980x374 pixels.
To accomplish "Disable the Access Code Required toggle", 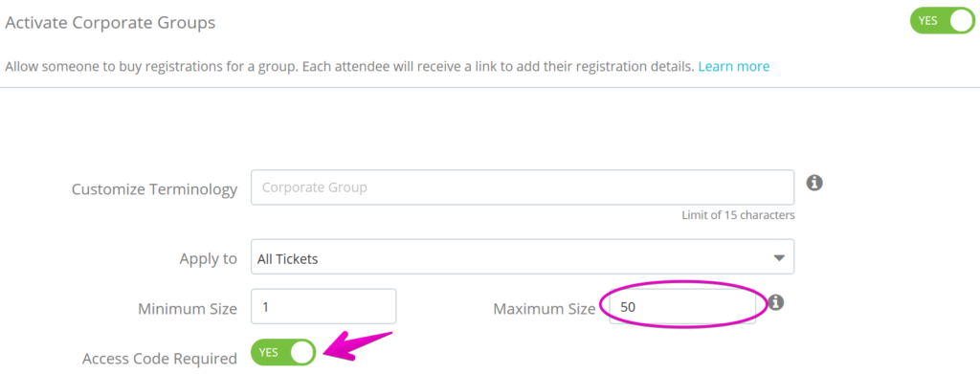I will pyautogui.click(x=283, y=352).
